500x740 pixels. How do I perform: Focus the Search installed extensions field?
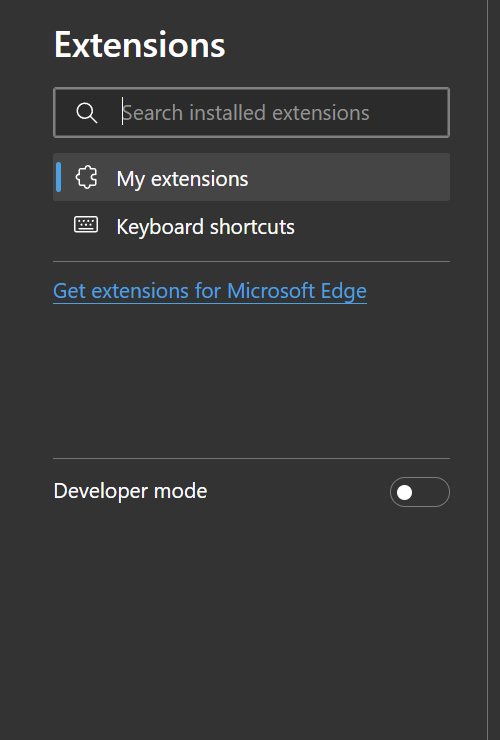[252, 113]
